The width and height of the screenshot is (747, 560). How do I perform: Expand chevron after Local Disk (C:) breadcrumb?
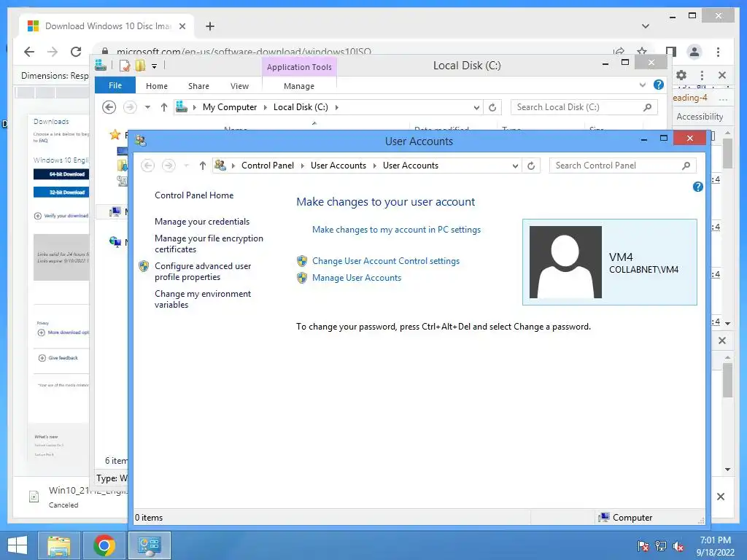337,108
